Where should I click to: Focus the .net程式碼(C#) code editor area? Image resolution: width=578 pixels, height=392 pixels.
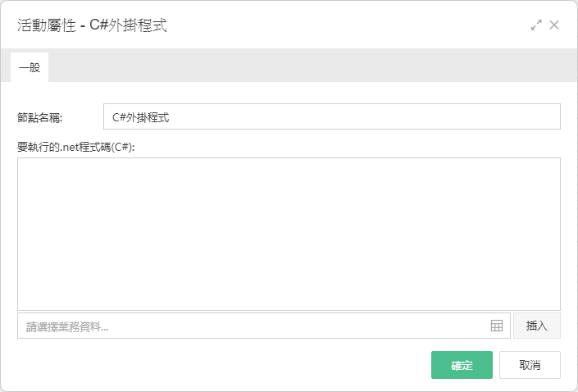tap(289, 235)
